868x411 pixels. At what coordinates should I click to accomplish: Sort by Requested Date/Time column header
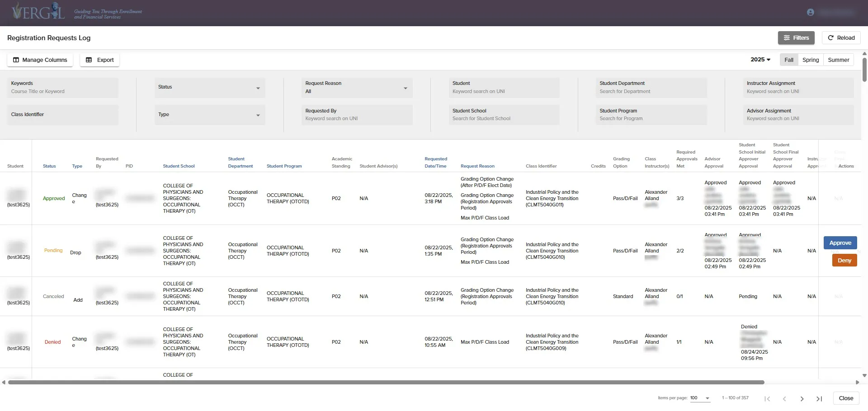point(436,163)
